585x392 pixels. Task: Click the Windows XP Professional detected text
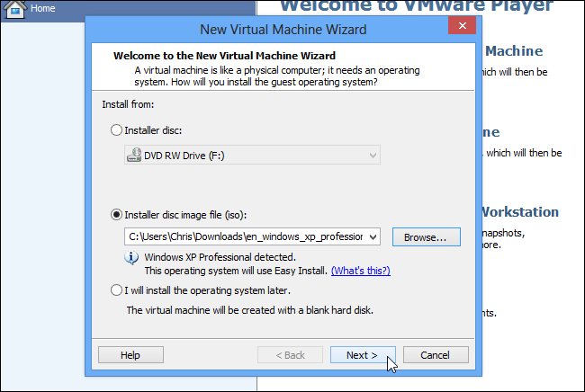[x=220, y=257]
